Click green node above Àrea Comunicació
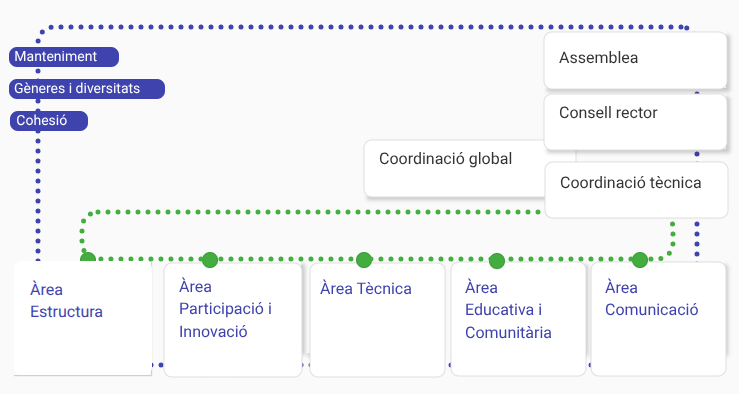The image size is (739, 394). [640, 260]
